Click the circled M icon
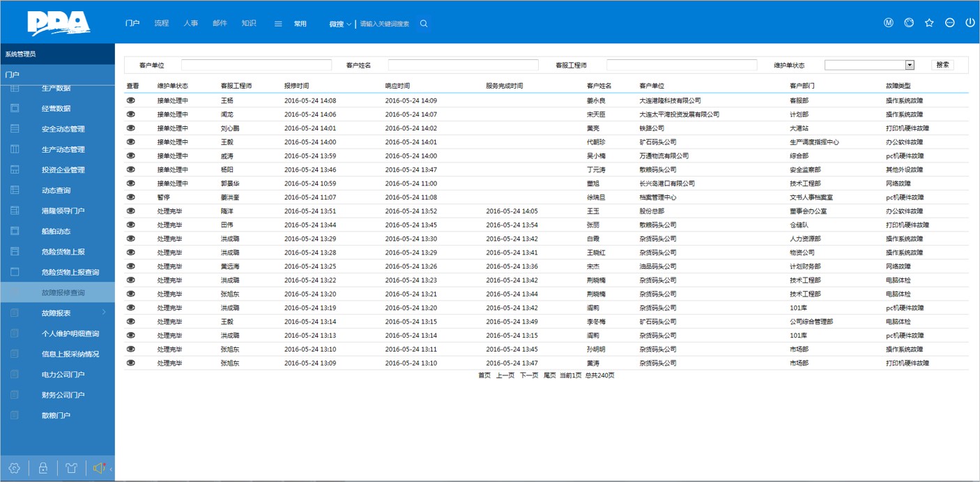The height and width of the screenshot is (482, 980). point(889,23)
